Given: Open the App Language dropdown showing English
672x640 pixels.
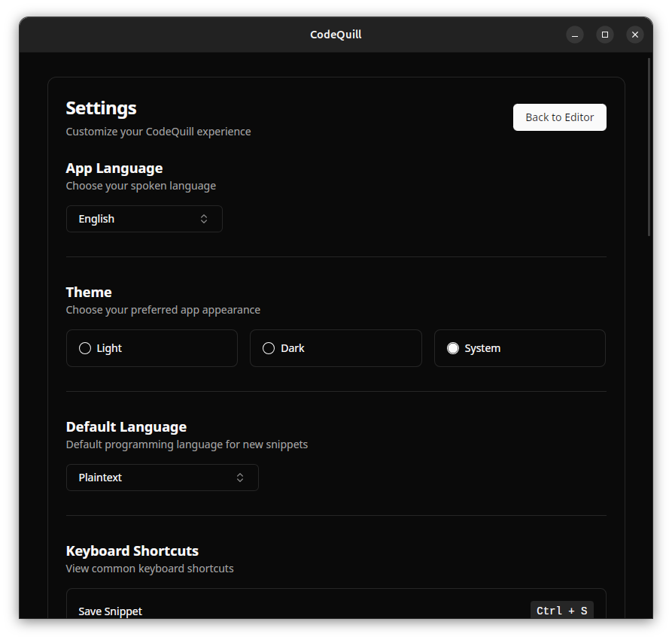Looking at the screenshot, I should (144, 218).
